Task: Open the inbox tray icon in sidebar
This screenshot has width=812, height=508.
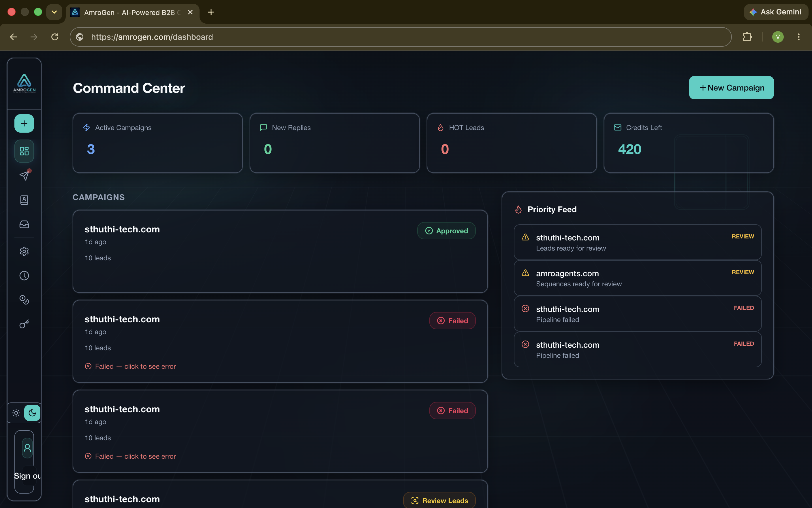Action: (x=24, y=224)
